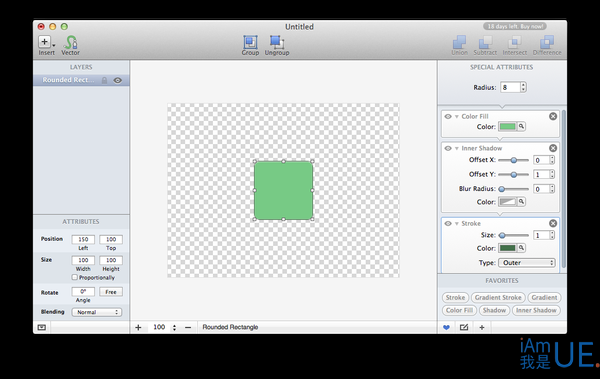
Task: Remove the Inner Shadow effect
Action: pyautogui.click(x=553, y=148)
